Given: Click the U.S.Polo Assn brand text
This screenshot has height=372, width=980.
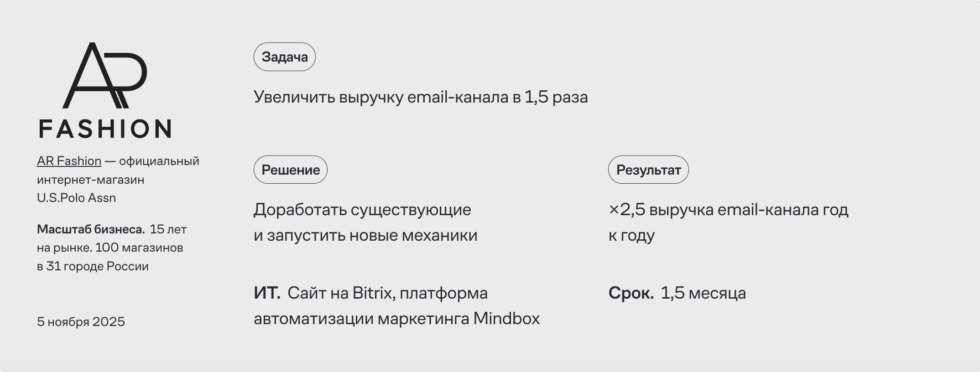Looking at the screenshot, I should [76, 198].
